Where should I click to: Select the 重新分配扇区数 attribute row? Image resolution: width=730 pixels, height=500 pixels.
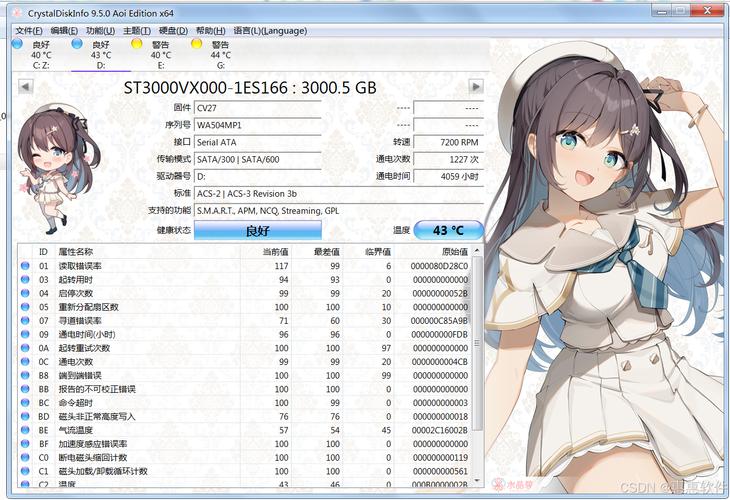tap(244, 307)
